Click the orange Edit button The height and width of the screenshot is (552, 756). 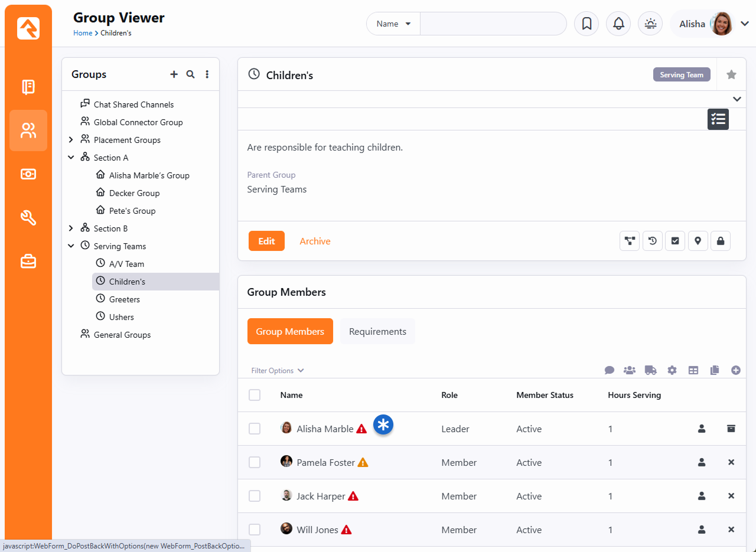click(x=266, y=241)
